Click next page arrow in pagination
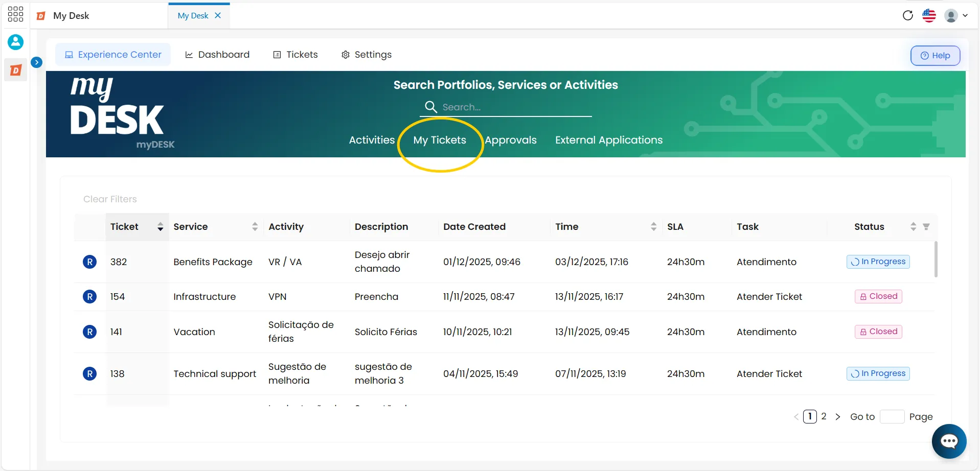Screen dimensions: 980x471 (x=837, y=417)
